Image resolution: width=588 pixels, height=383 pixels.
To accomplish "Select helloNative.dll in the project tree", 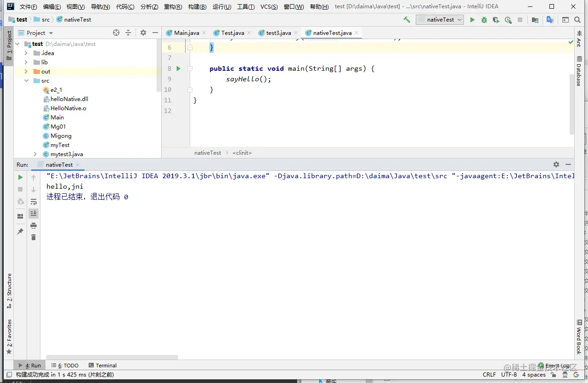I will 69,99.
